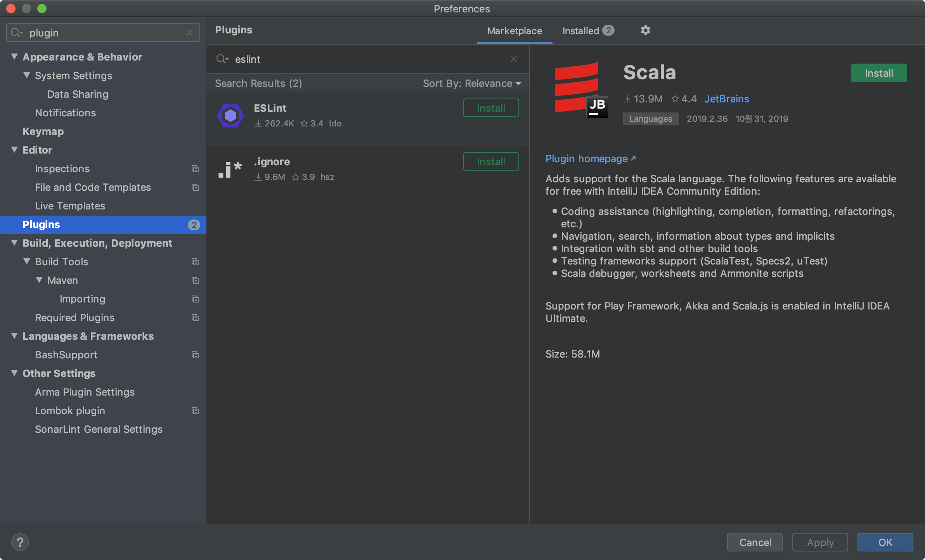Clear the eslint marketplace search text
Screen dimensions: 925x560
tap(513, 59)
